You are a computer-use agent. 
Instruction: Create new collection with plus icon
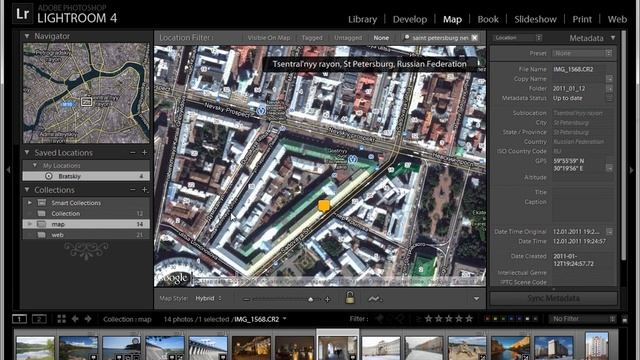tap(144, 190)
